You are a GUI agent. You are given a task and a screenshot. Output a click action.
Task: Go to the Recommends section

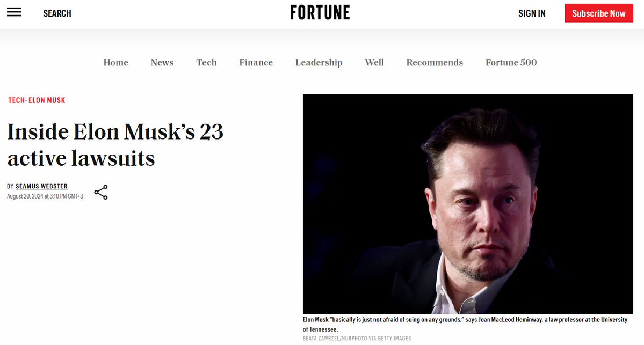[x=435, y=62]
